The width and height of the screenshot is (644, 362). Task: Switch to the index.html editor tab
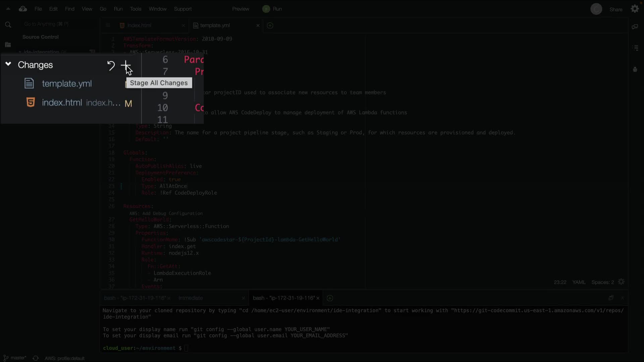(x=139, y=25)
